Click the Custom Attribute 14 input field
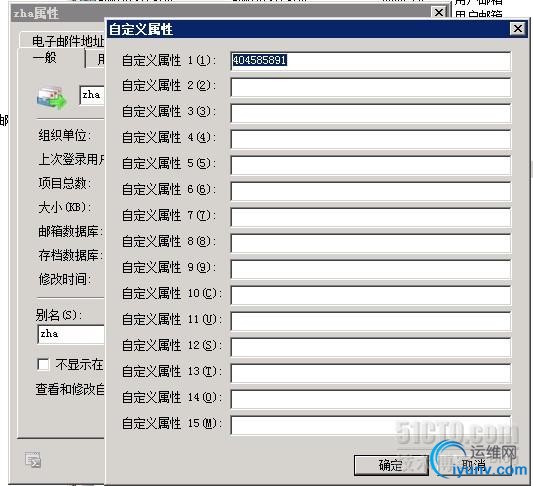 pyautogui.click(x=371, y=399)
